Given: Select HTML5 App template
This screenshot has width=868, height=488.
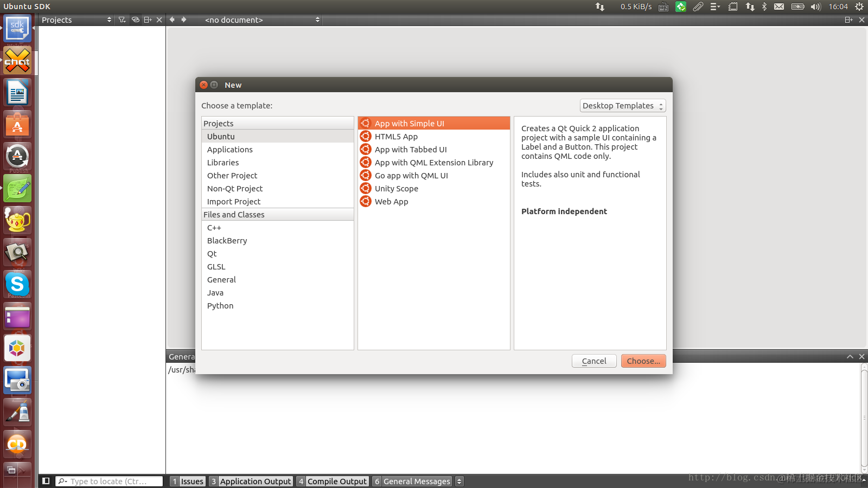Looking at the screenshot, I should (434, 137).
